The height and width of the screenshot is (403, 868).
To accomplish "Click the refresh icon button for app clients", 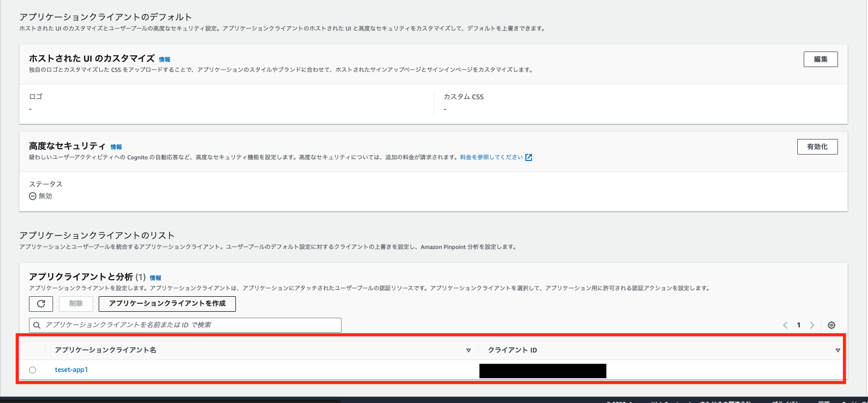I will pyautogui.click(x=41, y=304).
